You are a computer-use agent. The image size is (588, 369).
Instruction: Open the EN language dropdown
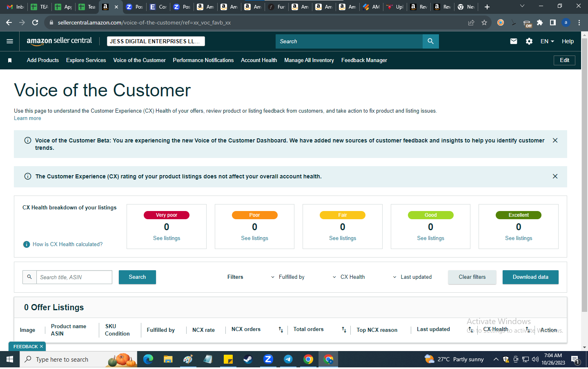[547, 41]
